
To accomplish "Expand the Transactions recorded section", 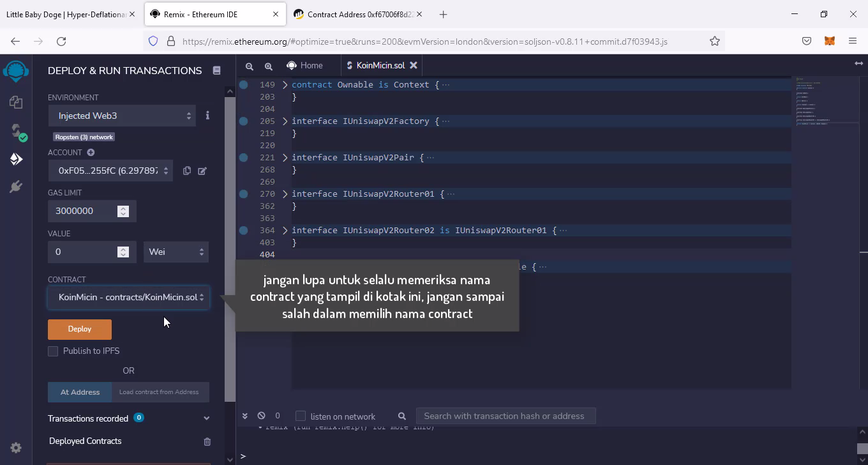I will 206,418.
